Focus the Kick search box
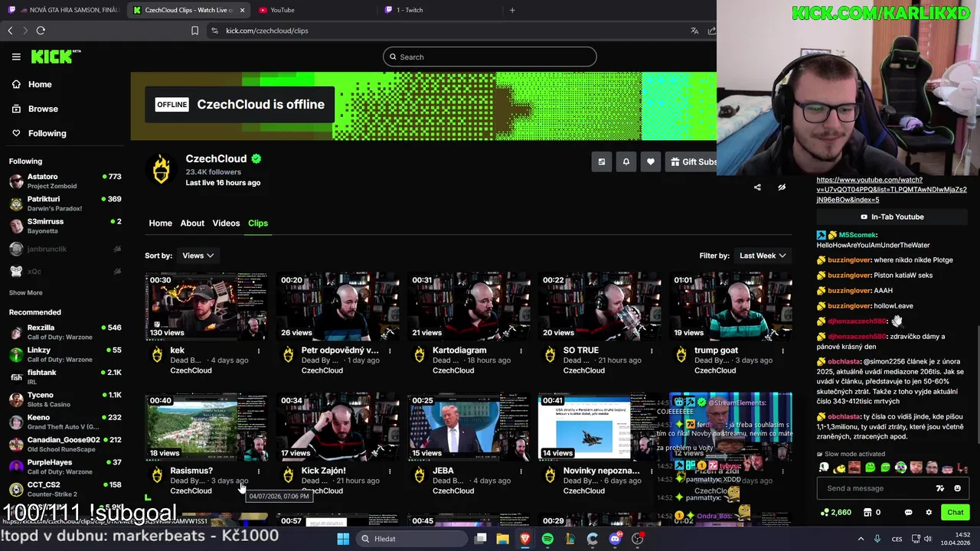 (x=490, y=57)
